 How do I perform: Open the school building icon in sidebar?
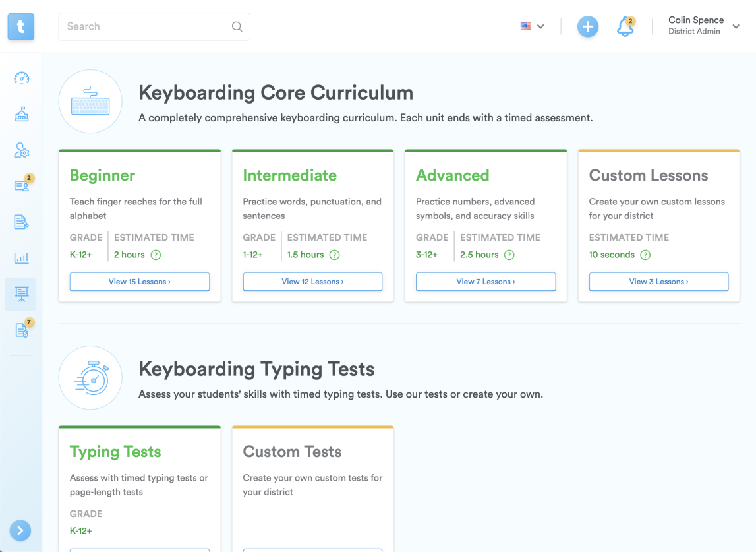tap(21, 114)
